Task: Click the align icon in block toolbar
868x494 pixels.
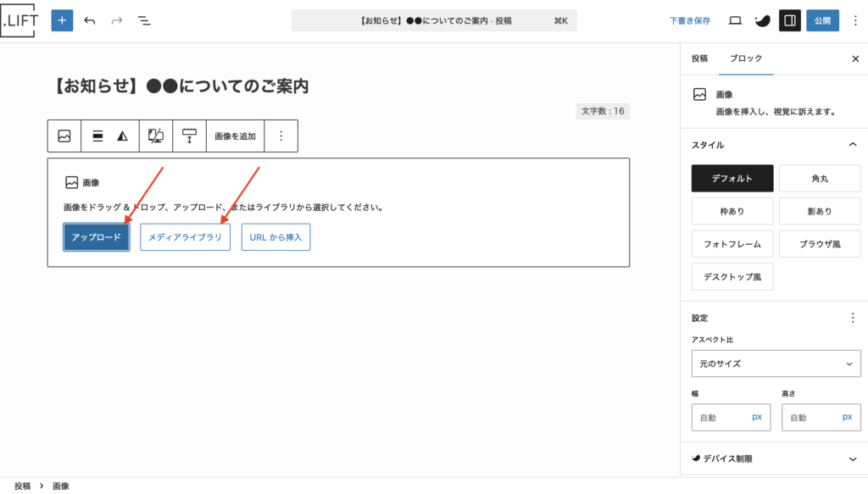Action: point(97,136)
